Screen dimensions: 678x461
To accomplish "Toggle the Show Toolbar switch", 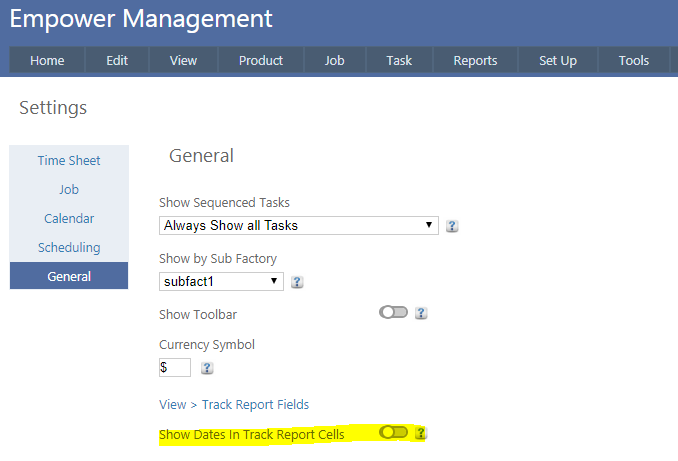I will [394, 313].
